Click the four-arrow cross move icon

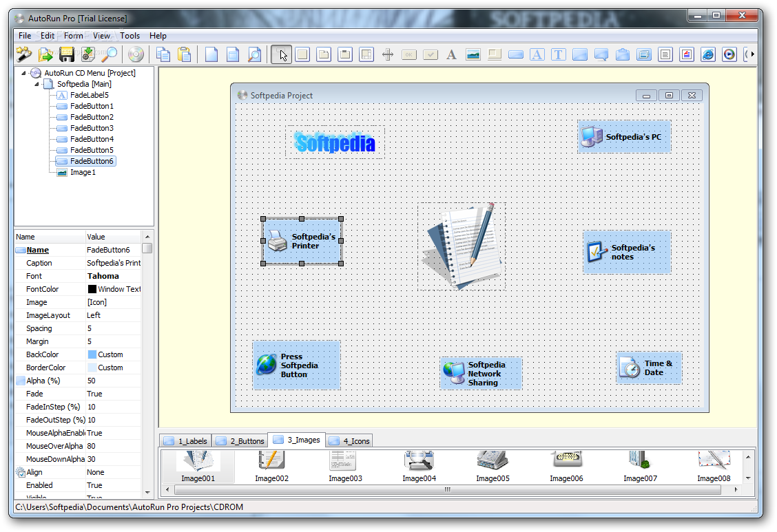(388, 54)
